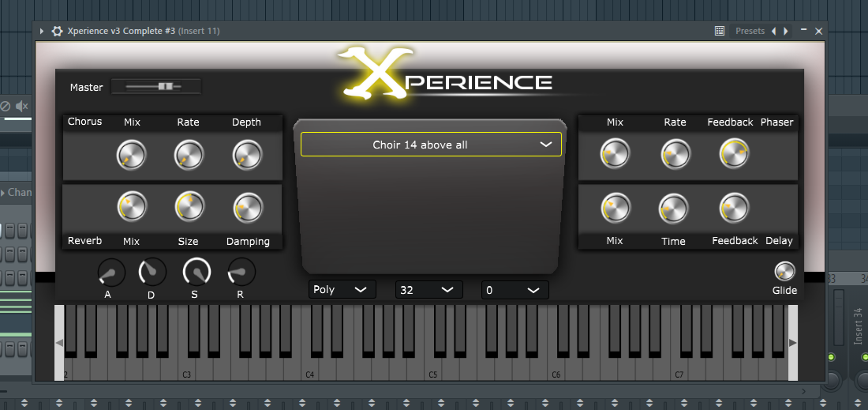
Task: Click the Chorus Depth knob
Action: click(x=247, y=155)
